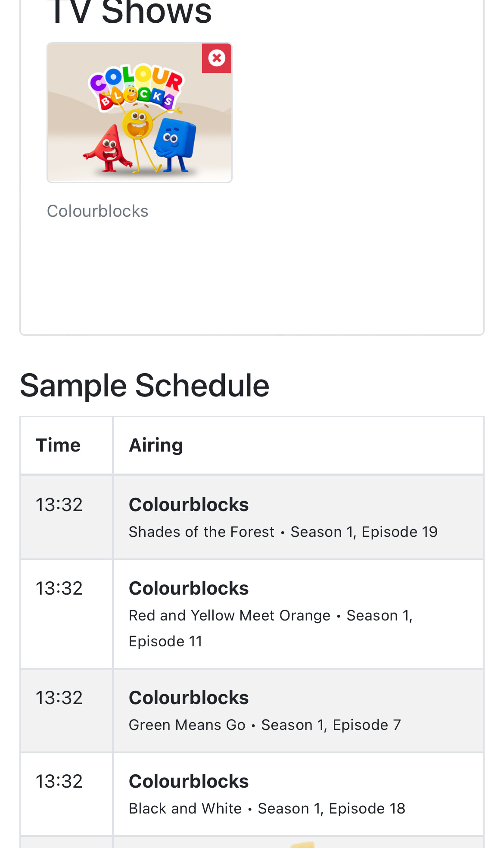Click the Colourblocks title above Red and Yellow Meet Orange
This screenshot has height=848, width=504.
[189, 588]
